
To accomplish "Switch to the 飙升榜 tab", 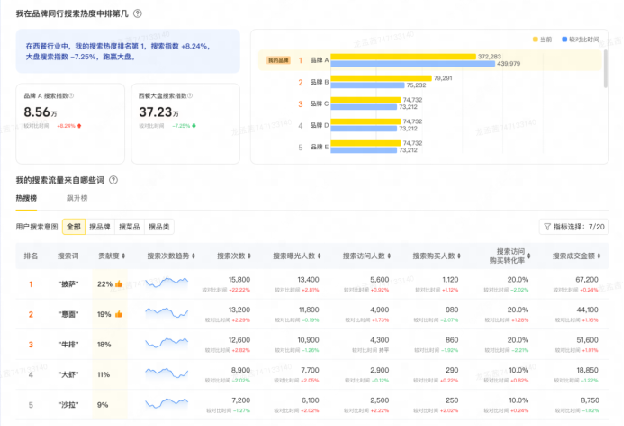I will click(x=77, y=199).
